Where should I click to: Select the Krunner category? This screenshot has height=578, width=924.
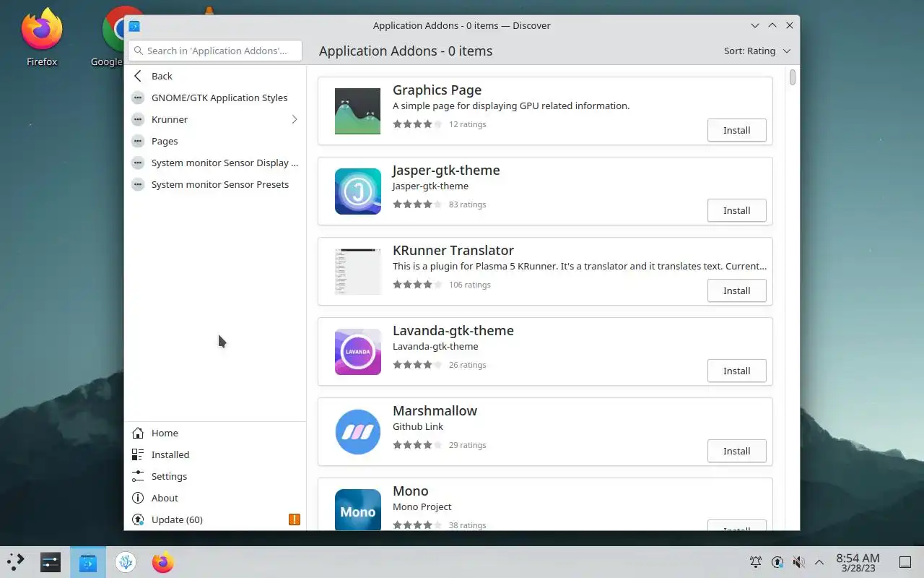(215, 119)
